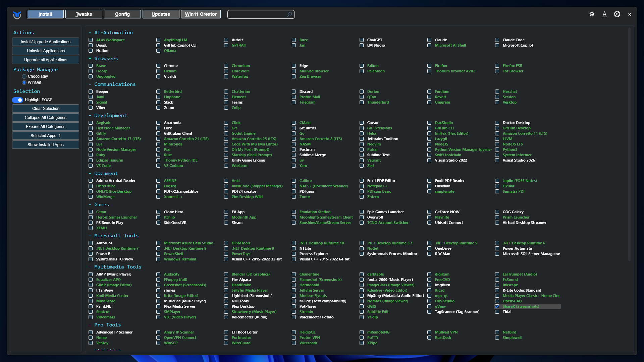
Task: Collapse the Microsoft Tools category
Action: [114, 236]
